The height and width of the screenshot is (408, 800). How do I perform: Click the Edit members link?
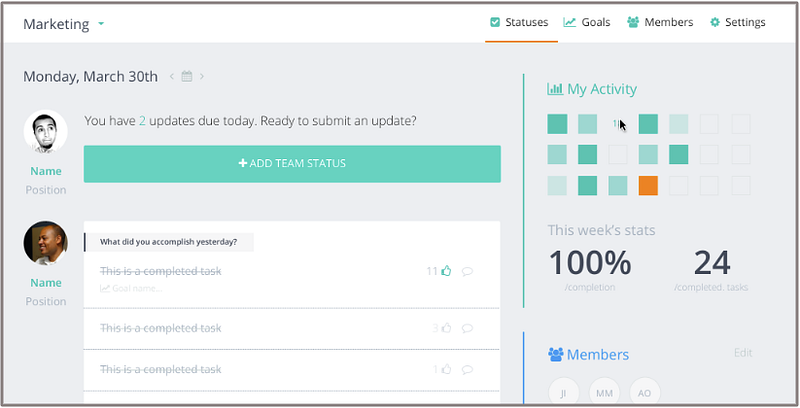click(742, 353)
